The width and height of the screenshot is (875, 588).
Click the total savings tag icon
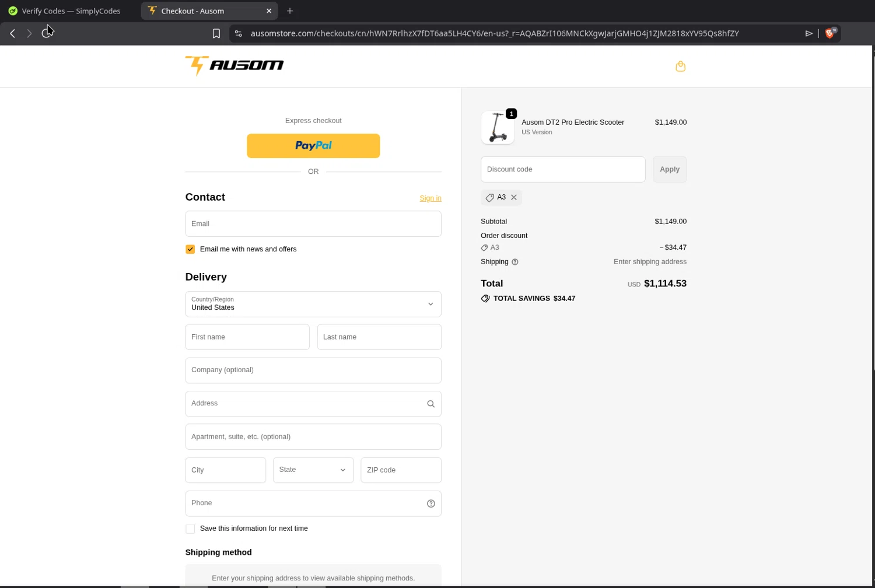(x=485, y=299)
